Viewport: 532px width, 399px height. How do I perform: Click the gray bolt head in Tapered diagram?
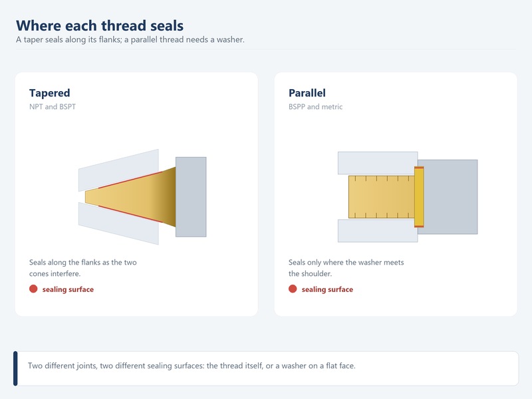click(191, 197)
